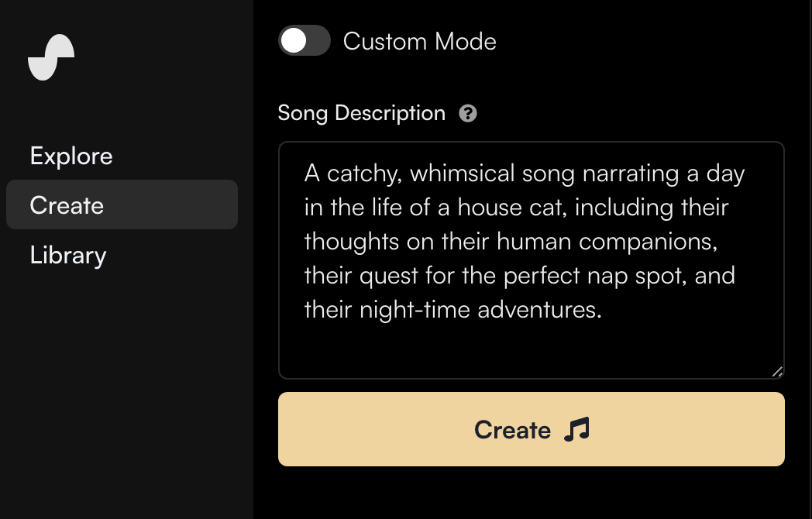Image resolution: width=812 pixels, height=519 pixels.
Task: Focus the song description text box
Action: point(532,260)
